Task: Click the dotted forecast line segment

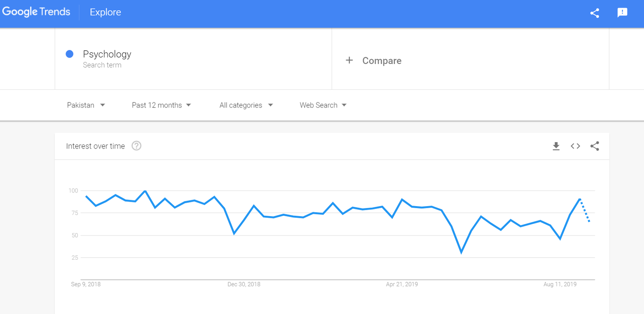Action: coord(585,211)
